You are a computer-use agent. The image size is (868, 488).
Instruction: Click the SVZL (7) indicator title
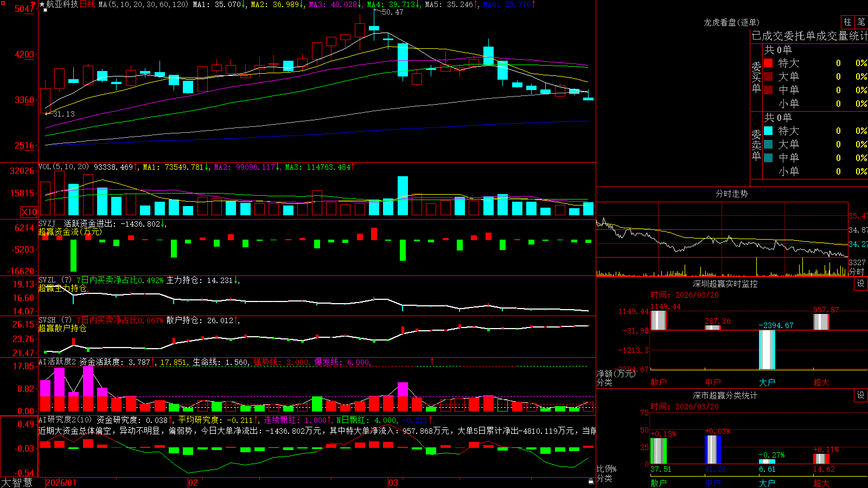[x=55, y=280]
